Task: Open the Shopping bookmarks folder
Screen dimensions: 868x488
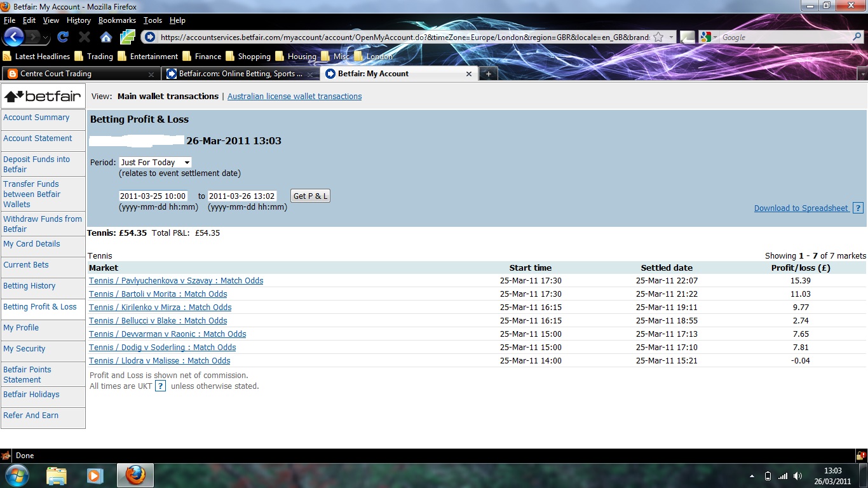Action: (248, 56)
